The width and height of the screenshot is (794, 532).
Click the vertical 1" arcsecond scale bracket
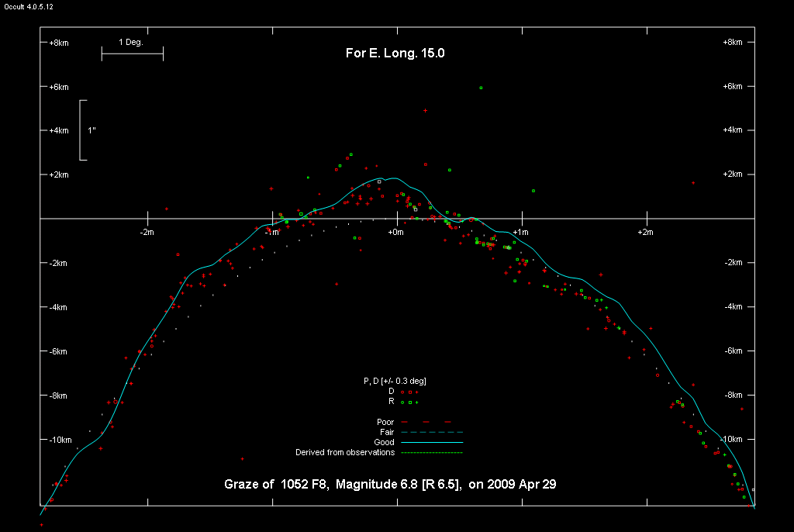tap(83, 130)
